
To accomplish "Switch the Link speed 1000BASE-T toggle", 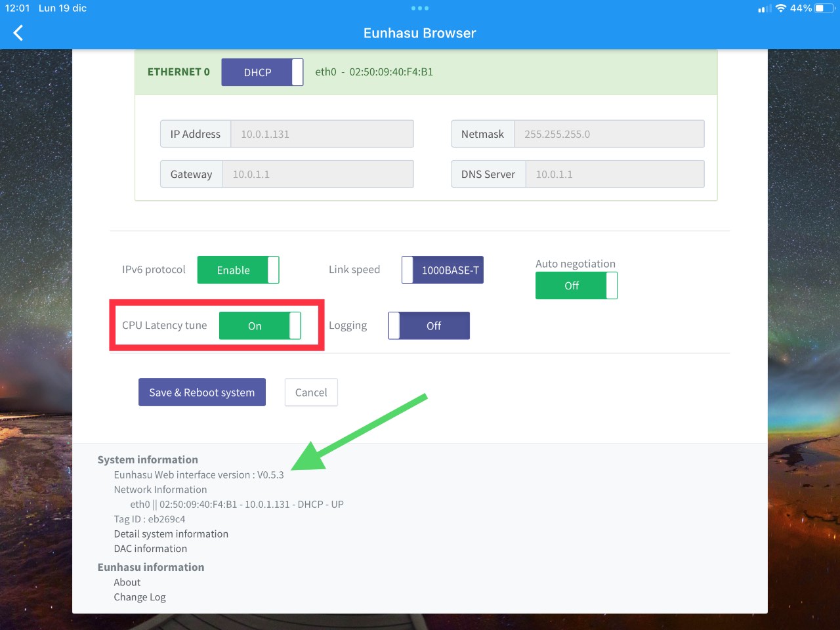I will (442, 270).
